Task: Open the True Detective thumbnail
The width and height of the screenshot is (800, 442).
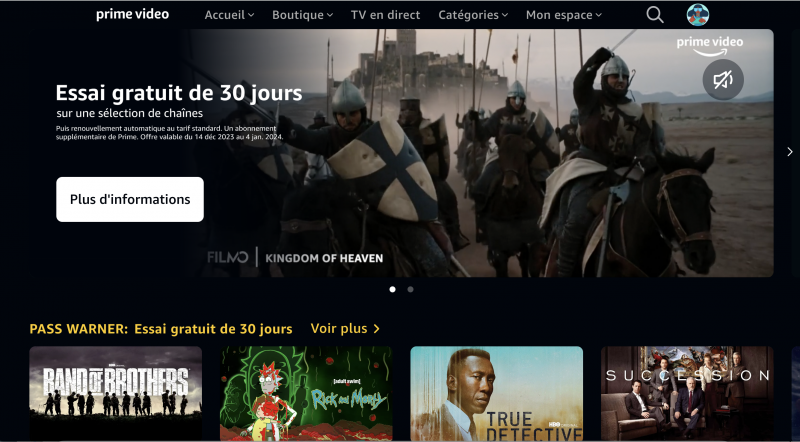Action: [496, 393]
